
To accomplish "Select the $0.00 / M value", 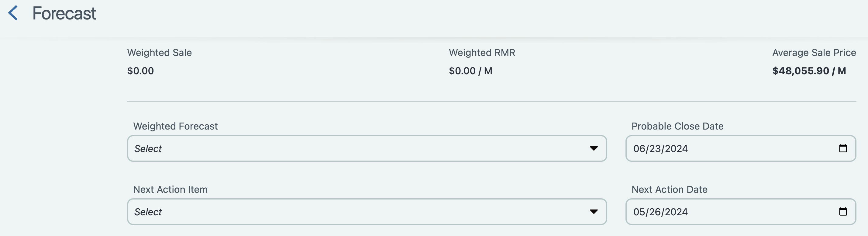I will click(470, 71).
